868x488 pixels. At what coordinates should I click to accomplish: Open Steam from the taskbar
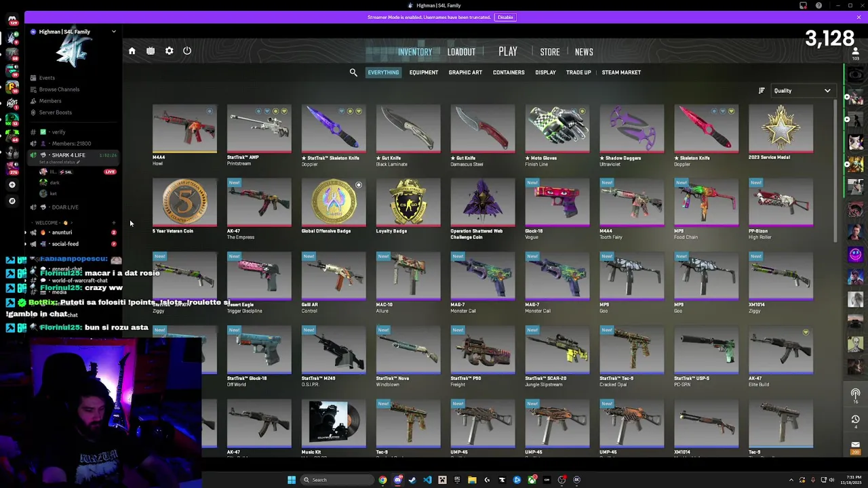point(412,480)
